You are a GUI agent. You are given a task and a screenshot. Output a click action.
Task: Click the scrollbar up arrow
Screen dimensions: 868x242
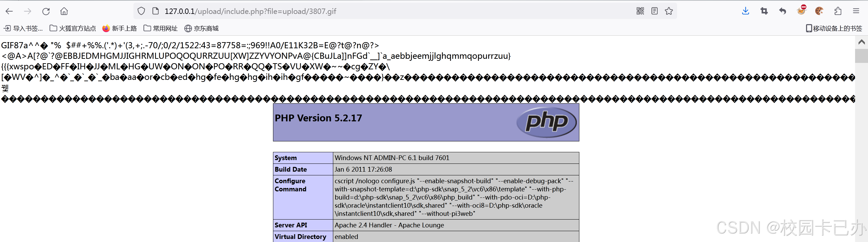[862, 42]
